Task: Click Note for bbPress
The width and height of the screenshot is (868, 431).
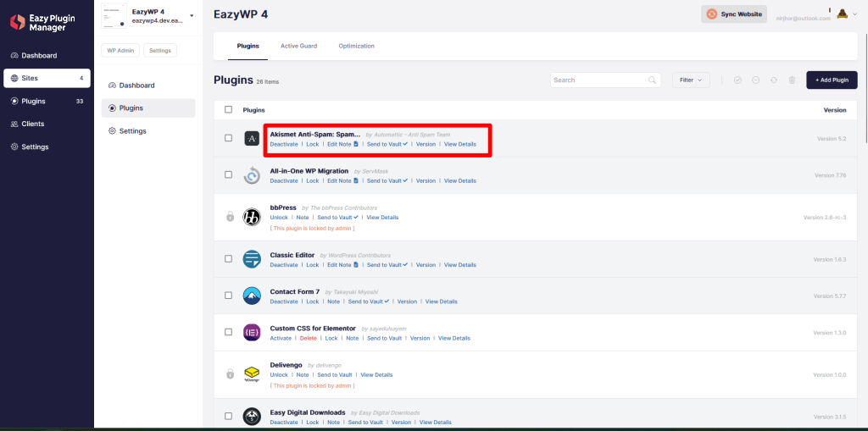Action: 303,218
